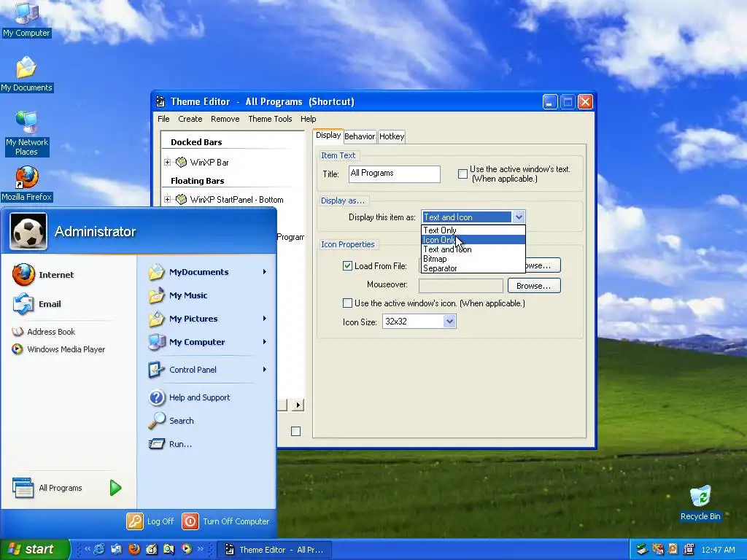Enable 'Use the active window's text' checkbox

point(462,174)
